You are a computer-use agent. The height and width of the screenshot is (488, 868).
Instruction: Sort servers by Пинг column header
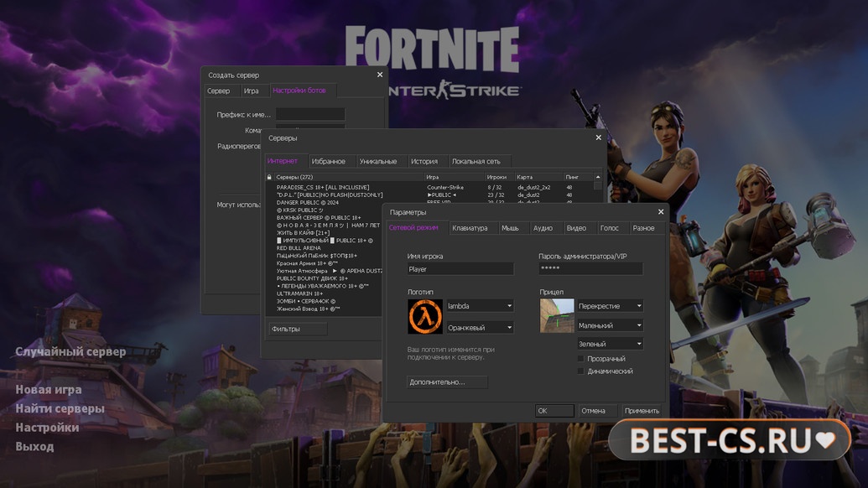(578, 177)
